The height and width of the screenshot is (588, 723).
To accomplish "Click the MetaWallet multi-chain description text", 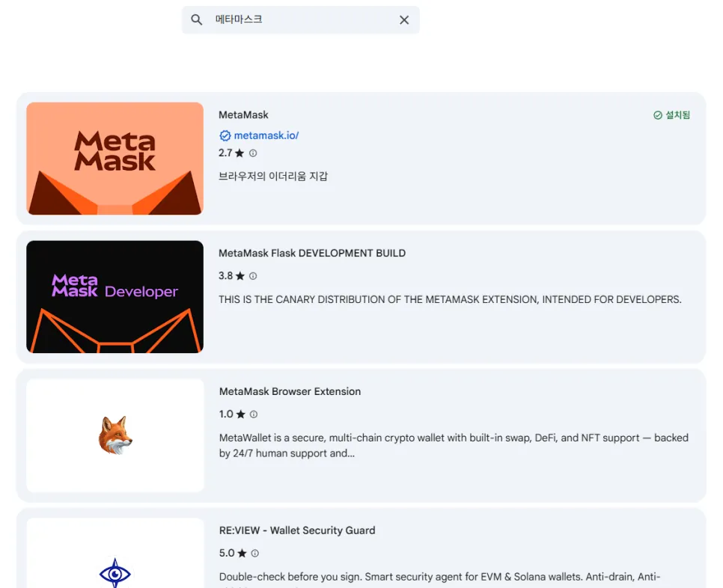I will 454,446.
